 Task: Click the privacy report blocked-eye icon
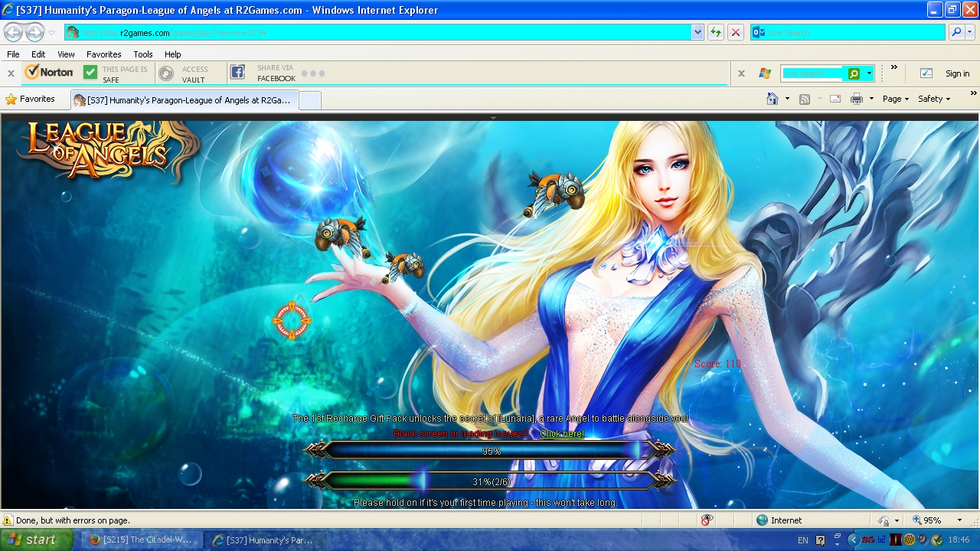[x=707, y=520]
